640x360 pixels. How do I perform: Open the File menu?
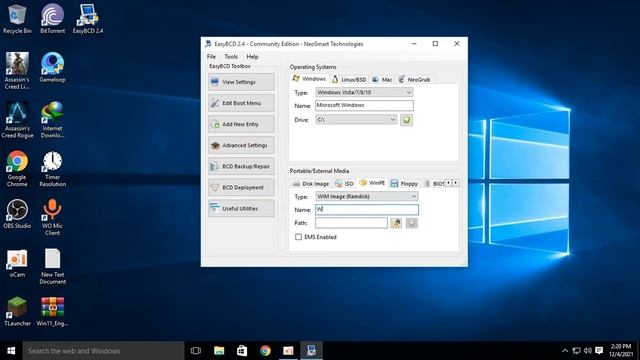211,57
